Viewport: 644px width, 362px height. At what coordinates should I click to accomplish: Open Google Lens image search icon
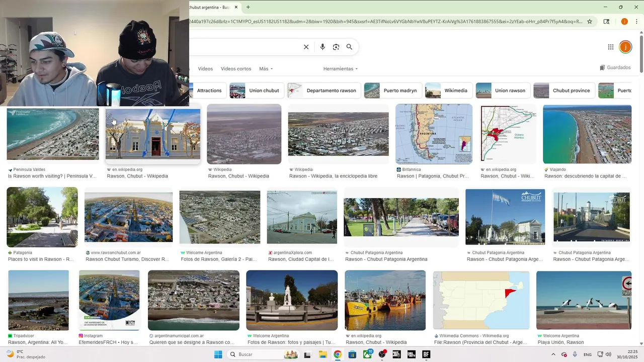click(x=336, y=47)
